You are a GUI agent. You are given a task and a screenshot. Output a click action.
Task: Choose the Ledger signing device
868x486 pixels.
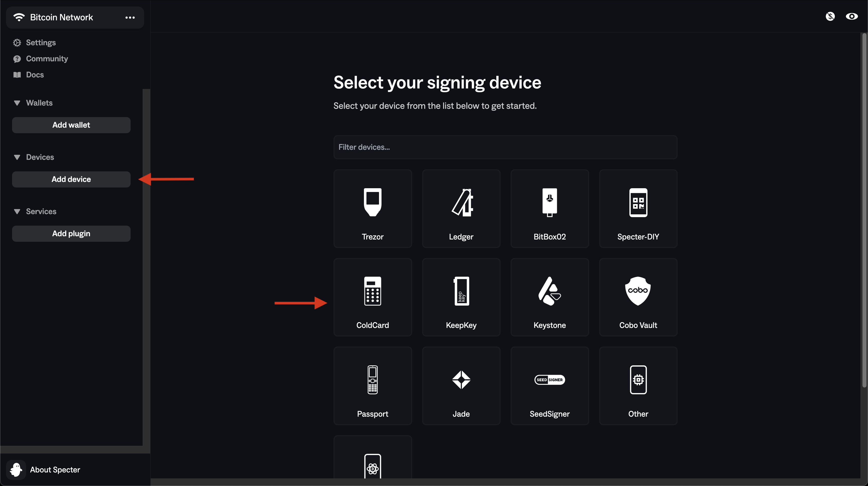(461, 209)
